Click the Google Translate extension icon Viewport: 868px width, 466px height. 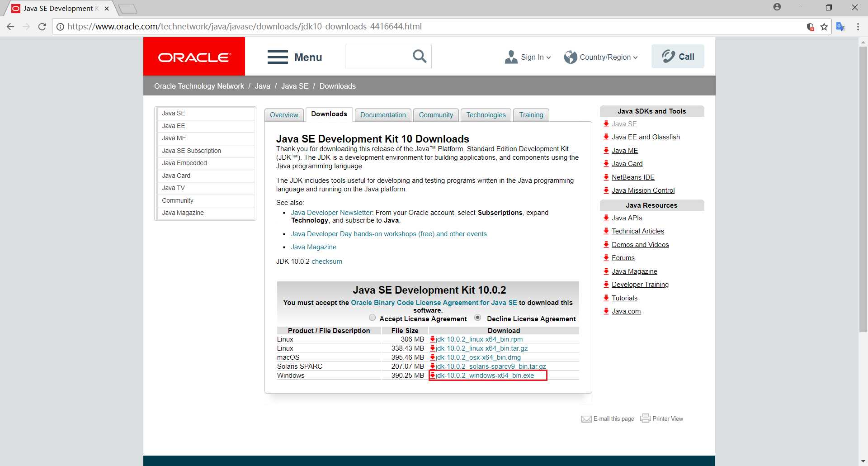tap(840, 27)
